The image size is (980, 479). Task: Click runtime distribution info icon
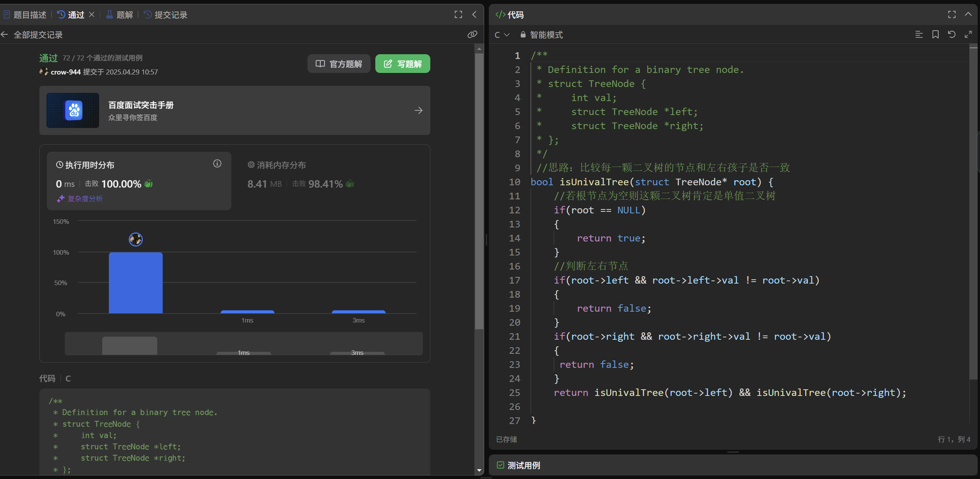(x=217, y=164)
